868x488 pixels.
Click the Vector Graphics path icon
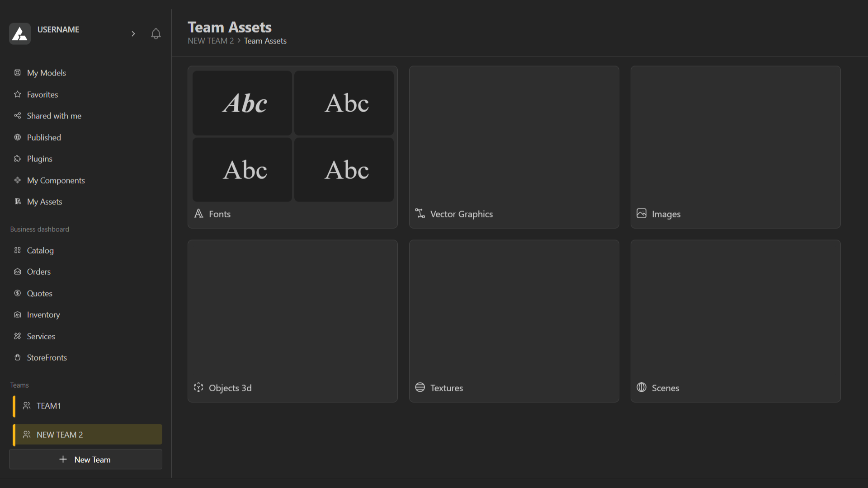[420, 214]
